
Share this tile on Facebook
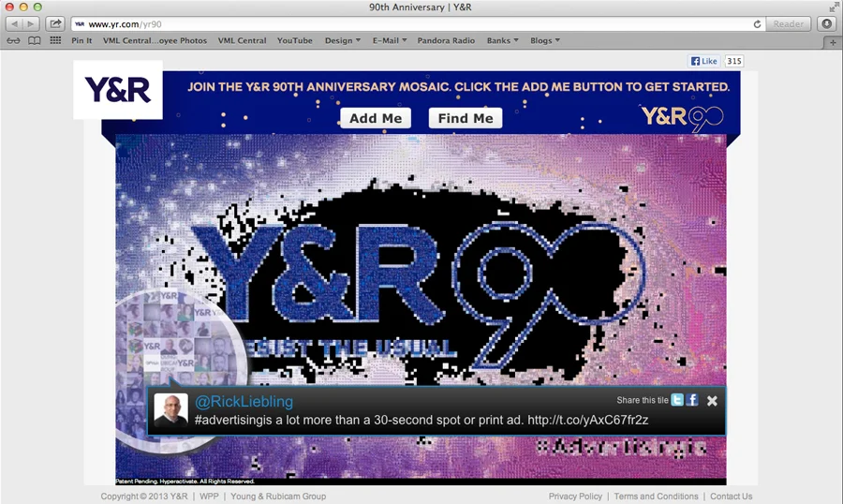[692, 400]
